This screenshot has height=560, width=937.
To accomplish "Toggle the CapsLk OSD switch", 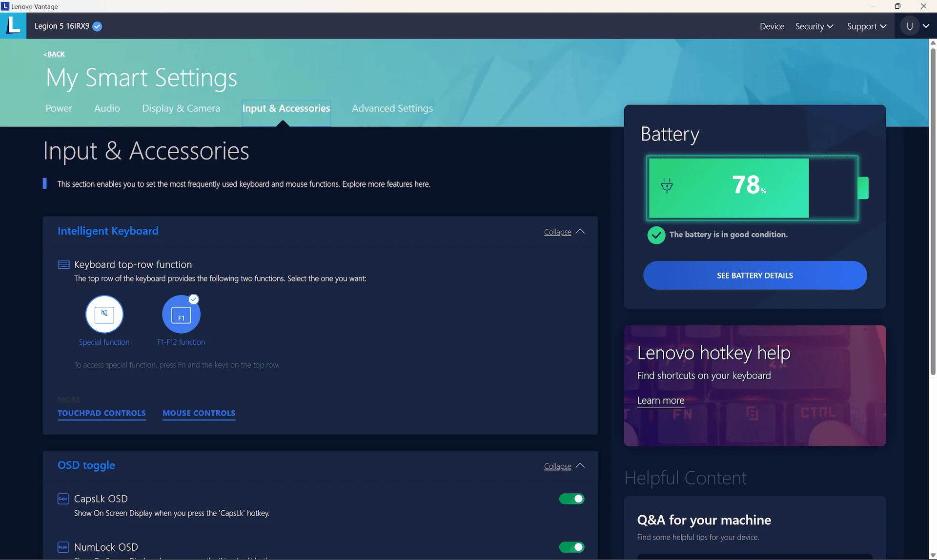I will (571, 499).
